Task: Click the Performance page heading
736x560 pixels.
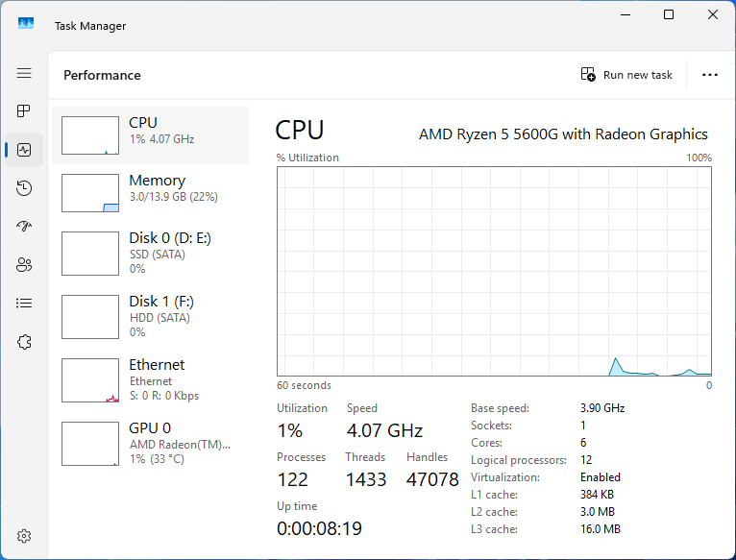Action: 102,75
